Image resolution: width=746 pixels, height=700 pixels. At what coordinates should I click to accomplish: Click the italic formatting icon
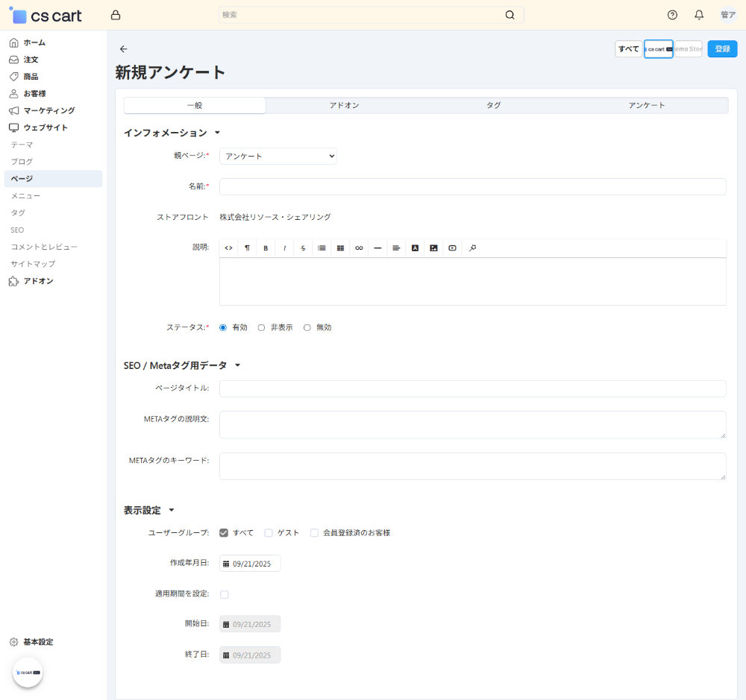284,248
